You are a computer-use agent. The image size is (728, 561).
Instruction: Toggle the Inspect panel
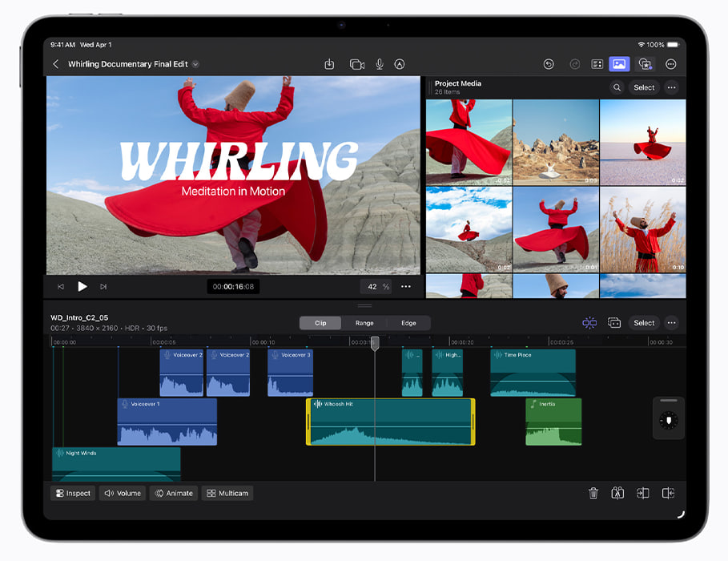point(72,494)
